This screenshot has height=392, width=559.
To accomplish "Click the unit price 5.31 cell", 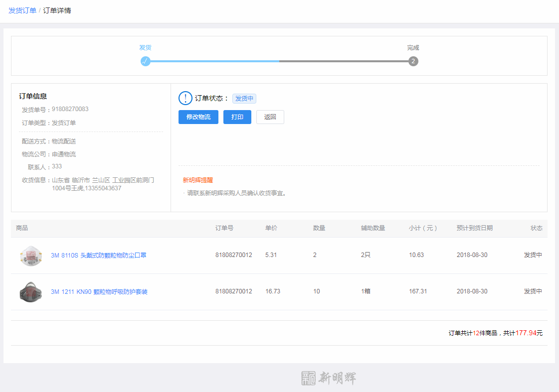I will [x=271, y=255].
